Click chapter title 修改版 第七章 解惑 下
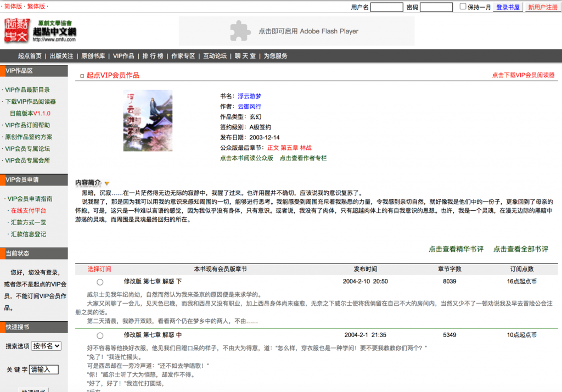 (153, 282)
